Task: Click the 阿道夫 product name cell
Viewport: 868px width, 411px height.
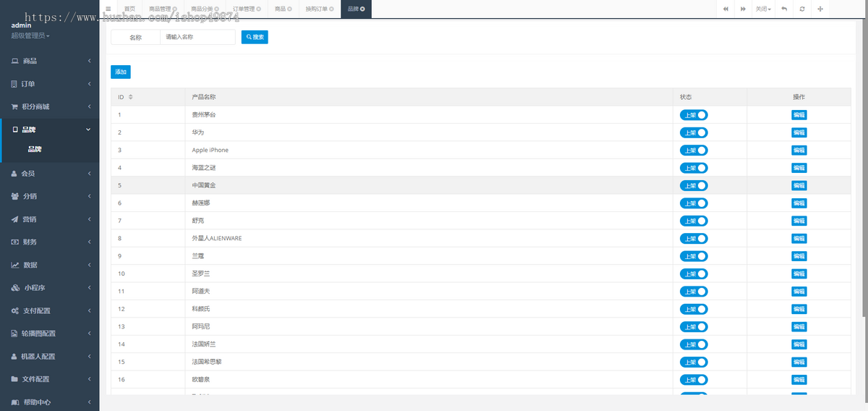Action: [x=429, y=291]
